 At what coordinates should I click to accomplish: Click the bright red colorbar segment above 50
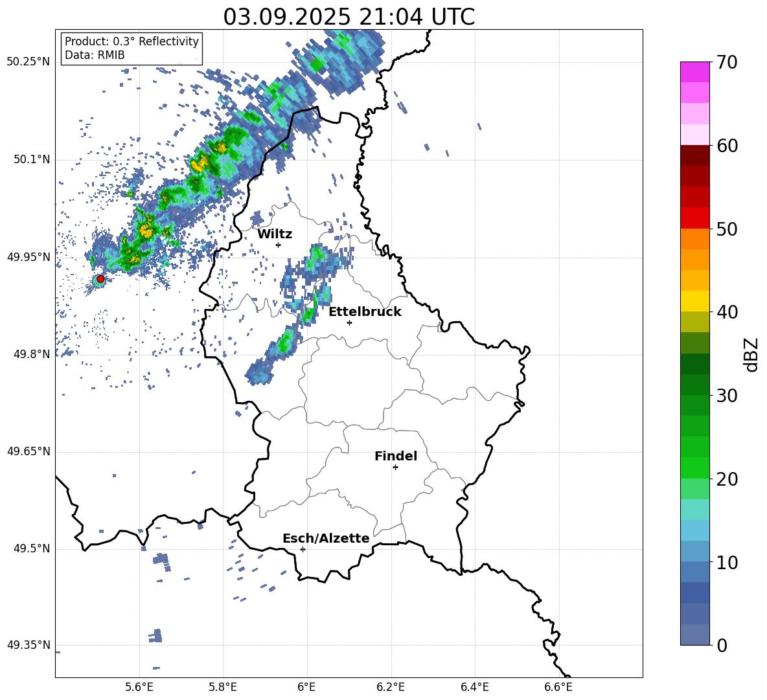[x=695, y=218]
